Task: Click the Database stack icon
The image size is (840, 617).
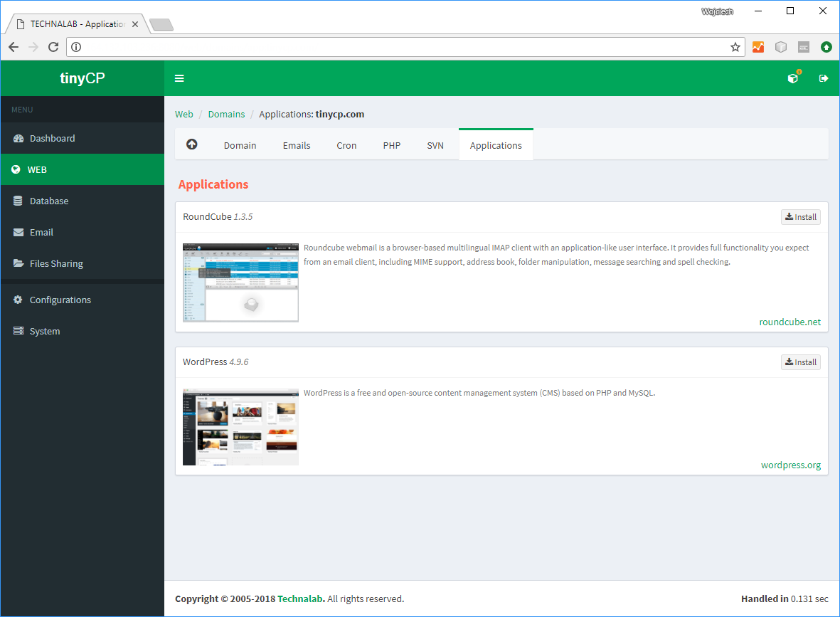Action: click(18, 201)
